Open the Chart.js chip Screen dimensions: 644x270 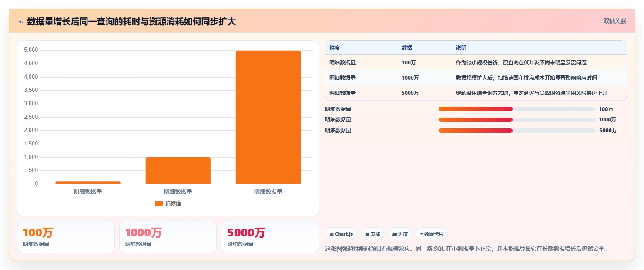[x=341, y=234]
